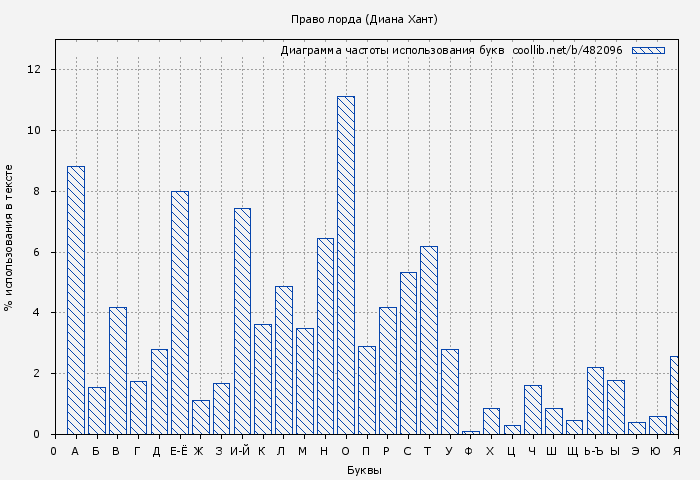Select the bar for letter Р
This screenshot has height=480, width=700.
click(x=387, y=370)
